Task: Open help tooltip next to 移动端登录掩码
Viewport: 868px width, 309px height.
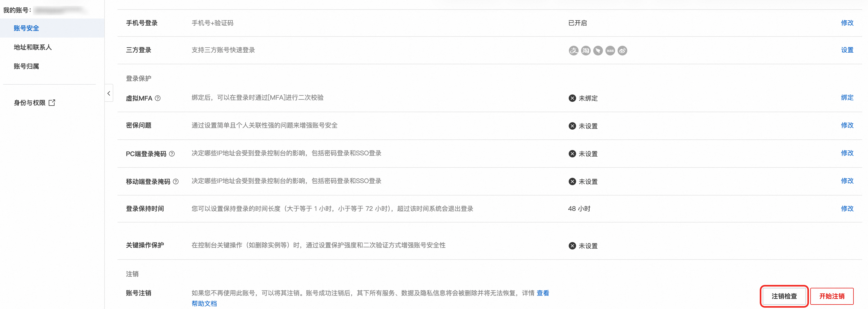Action: coord(175,181)
